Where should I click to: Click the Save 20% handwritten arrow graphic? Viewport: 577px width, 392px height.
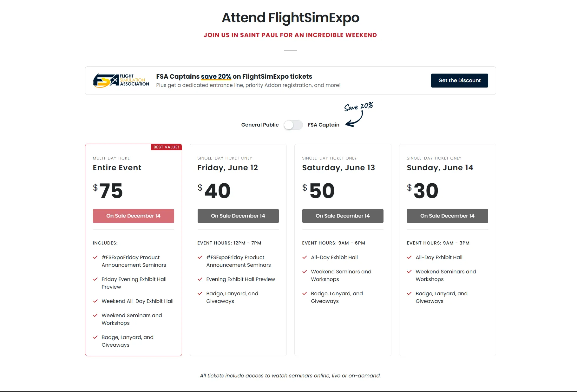tap(358, 114)
